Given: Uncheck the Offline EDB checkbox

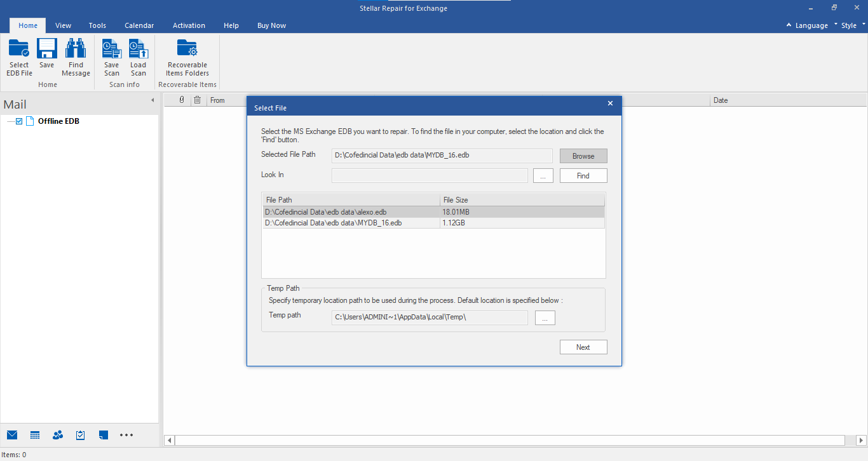Looking at the screenshot, I should [19, 121].
